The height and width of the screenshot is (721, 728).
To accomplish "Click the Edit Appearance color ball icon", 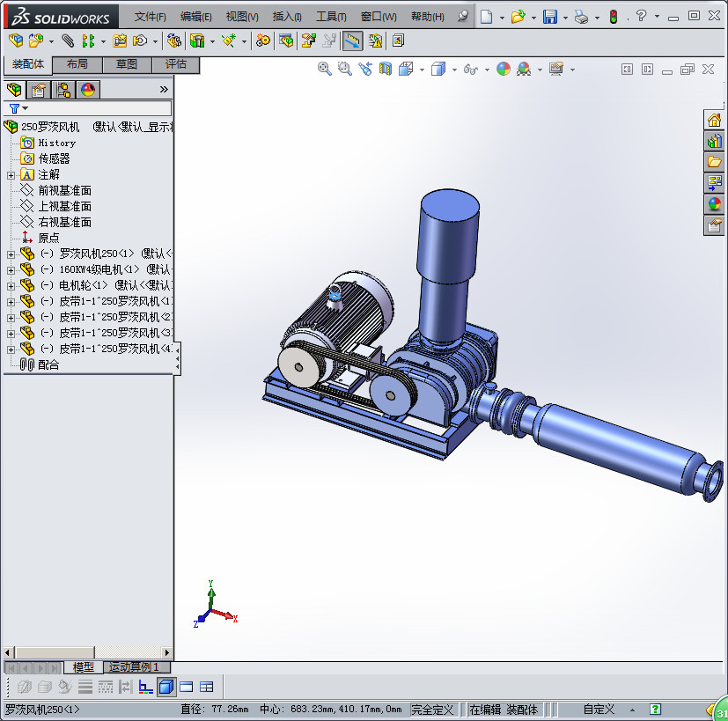I will click(x=504, y=70).
